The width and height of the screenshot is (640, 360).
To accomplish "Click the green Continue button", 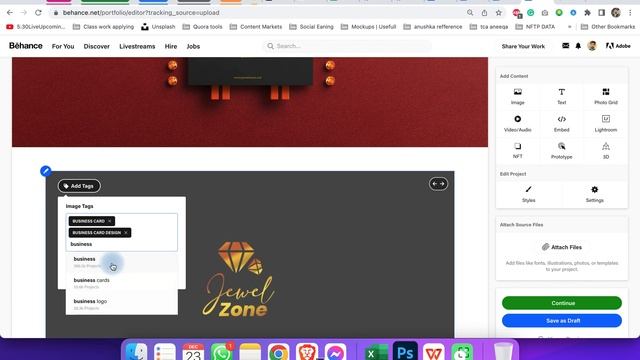I will (x=562, y=303).
